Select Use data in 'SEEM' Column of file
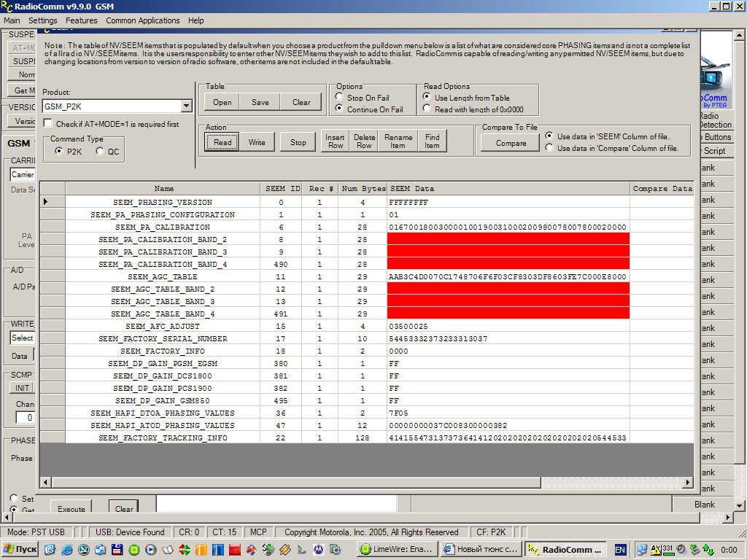Image resolution: width=747 pixels, height=560 pixels. (549, 136)
